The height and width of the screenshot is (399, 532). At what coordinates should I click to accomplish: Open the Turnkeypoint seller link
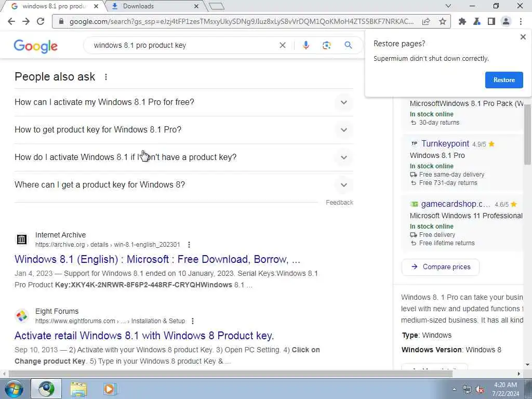coord(445,143)
